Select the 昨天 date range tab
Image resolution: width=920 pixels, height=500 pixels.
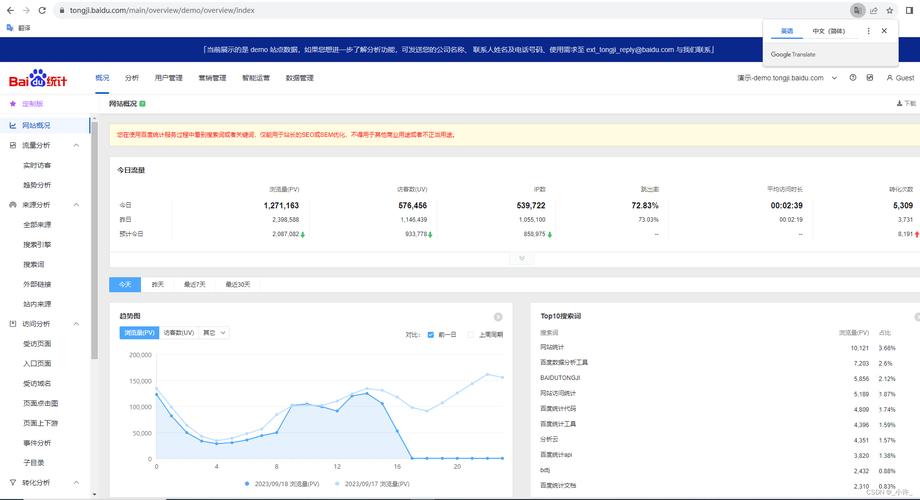[157, 285]
